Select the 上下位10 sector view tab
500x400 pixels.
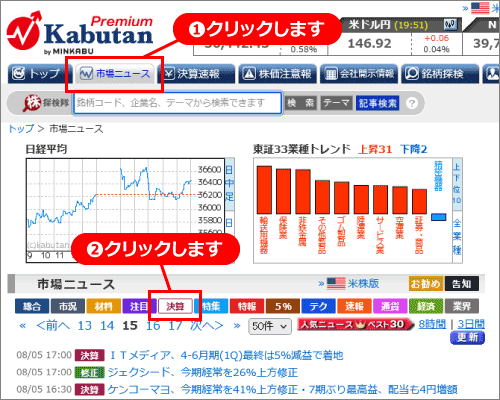point(457,184)
